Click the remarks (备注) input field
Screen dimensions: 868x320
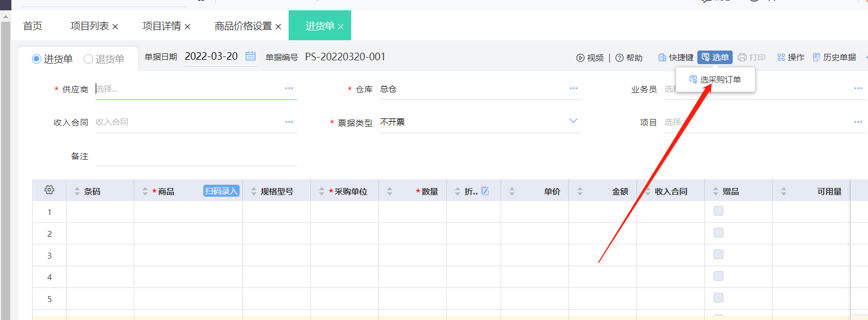pyautogui.click(x=196, y=156)
